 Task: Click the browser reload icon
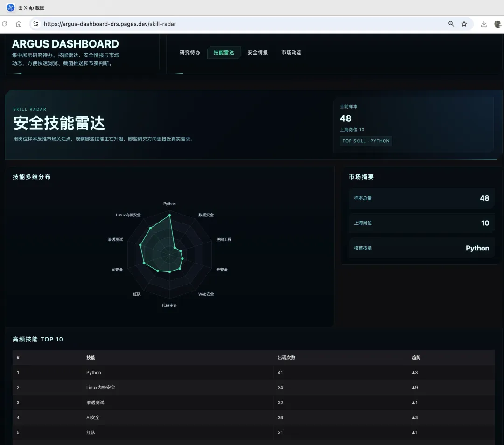click(5, 24)
